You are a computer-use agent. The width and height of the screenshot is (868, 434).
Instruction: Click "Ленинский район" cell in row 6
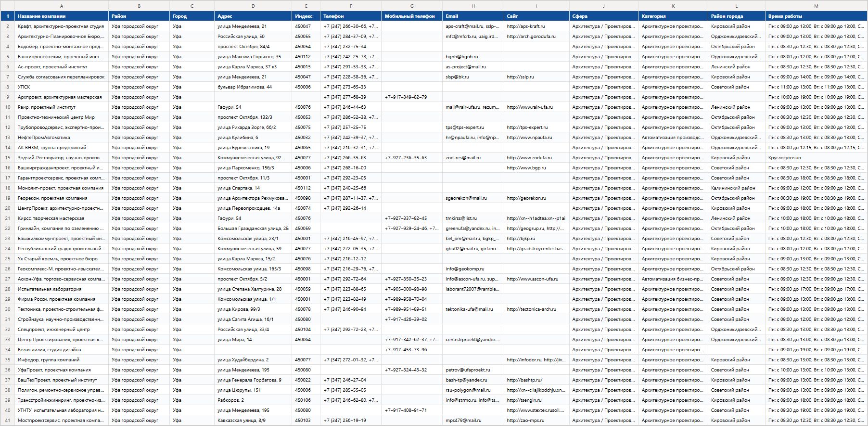coord(737,66)
